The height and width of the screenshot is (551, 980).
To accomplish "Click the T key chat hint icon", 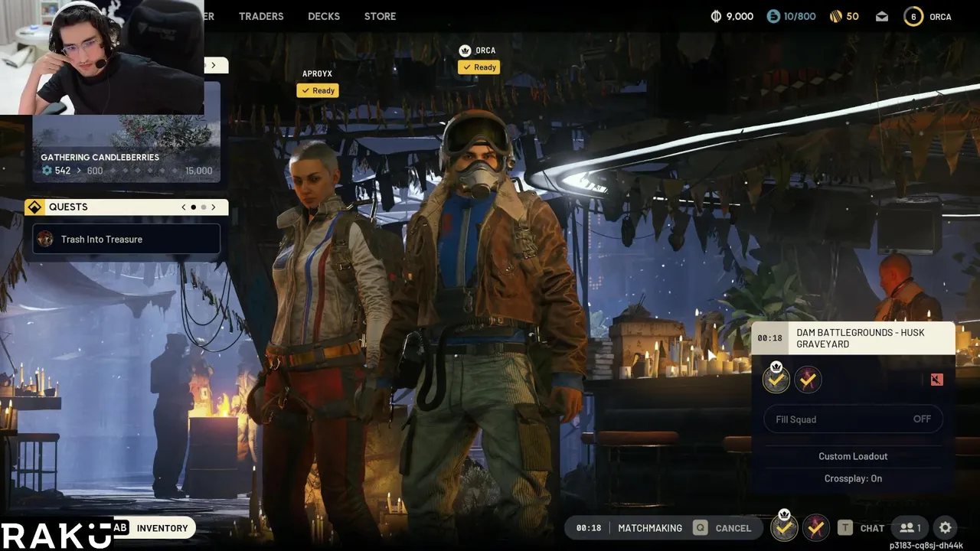I will point(844,528).
